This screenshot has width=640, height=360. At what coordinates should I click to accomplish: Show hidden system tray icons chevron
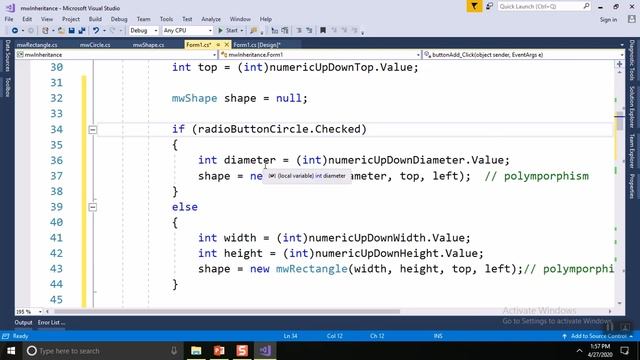click(x=579, y=351)
